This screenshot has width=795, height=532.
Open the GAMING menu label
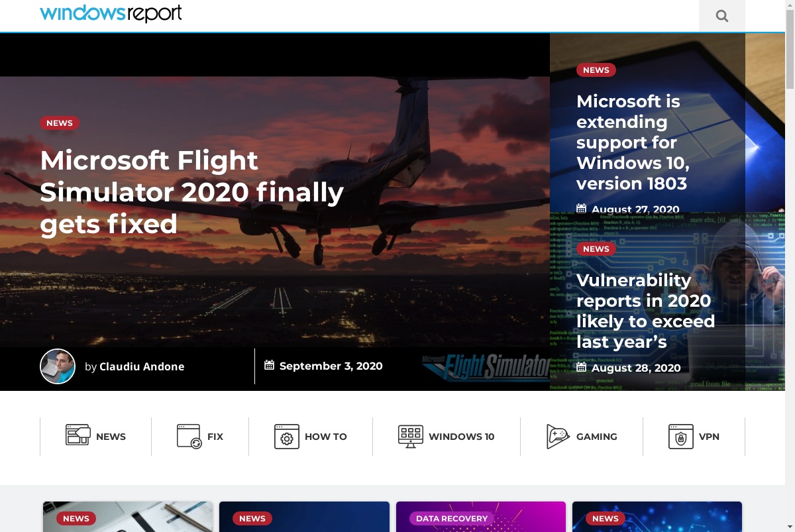coord(597,437)
